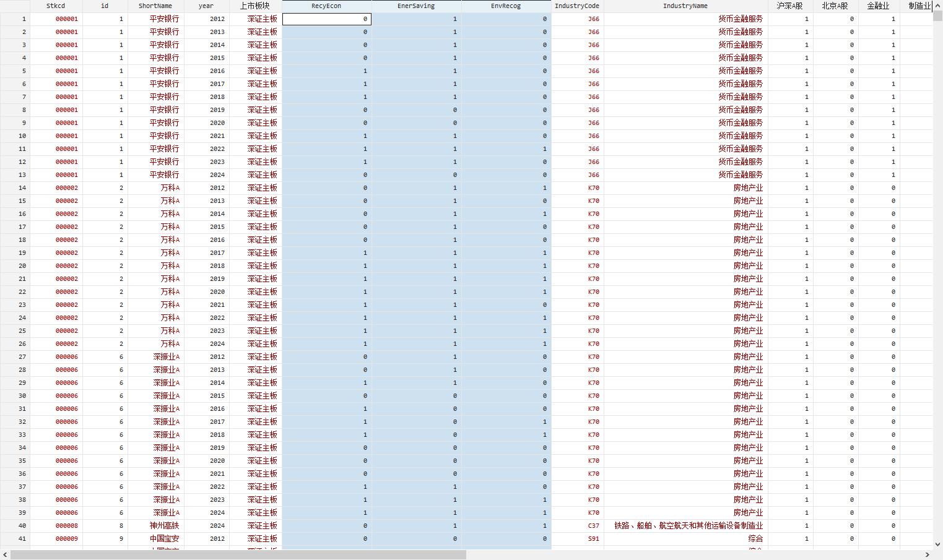The width and height of the screenshot is (943, 560).
Task: Click the C37 industry code cell
Action: 593,526
